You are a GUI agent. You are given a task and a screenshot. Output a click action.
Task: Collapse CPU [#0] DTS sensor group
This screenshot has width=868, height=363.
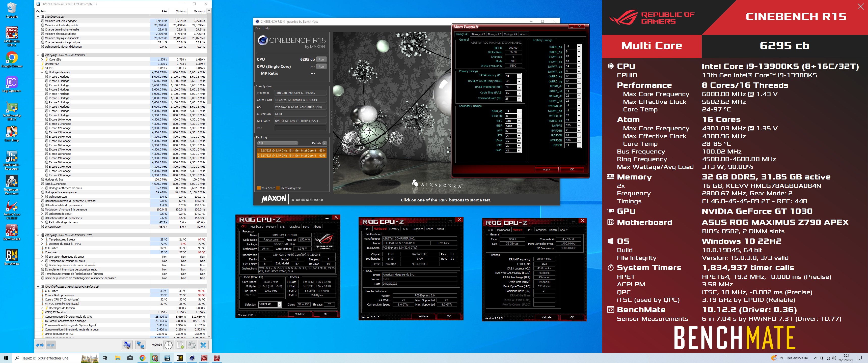38,235
